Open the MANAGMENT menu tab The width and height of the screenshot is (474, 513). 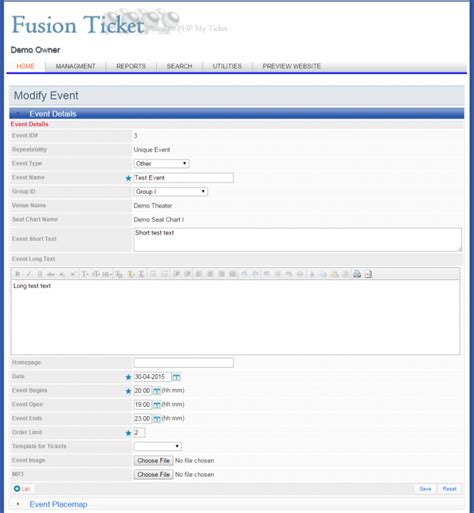pos(75,66)
